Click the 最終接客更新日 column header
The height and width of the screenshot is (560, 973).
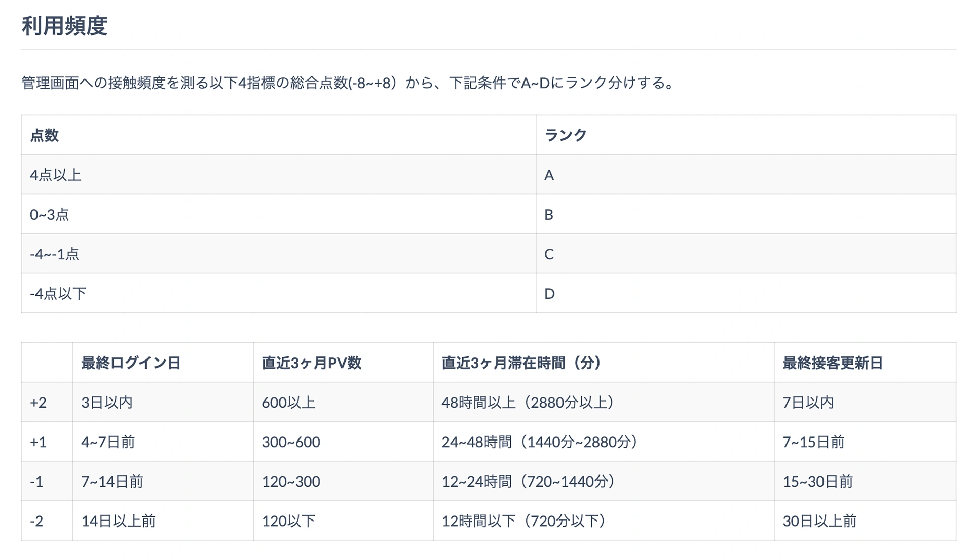(x=865, y=363)
